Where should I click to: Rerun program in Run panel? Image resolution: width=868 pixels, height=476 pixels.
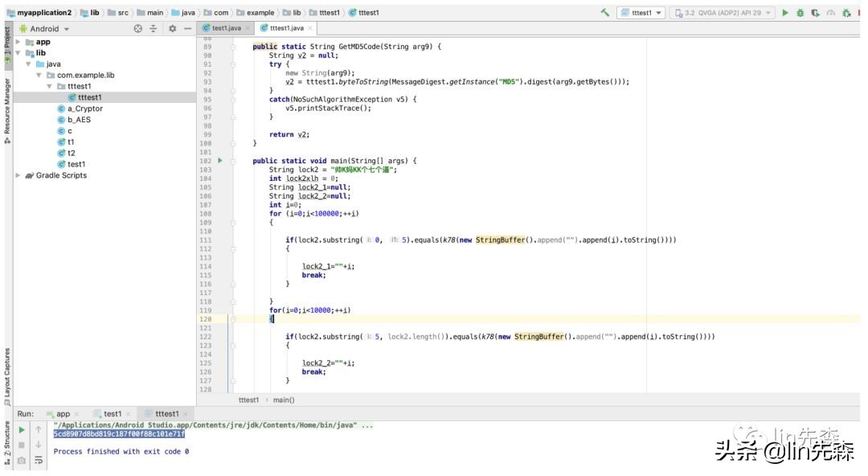click(x=21, y=429)
